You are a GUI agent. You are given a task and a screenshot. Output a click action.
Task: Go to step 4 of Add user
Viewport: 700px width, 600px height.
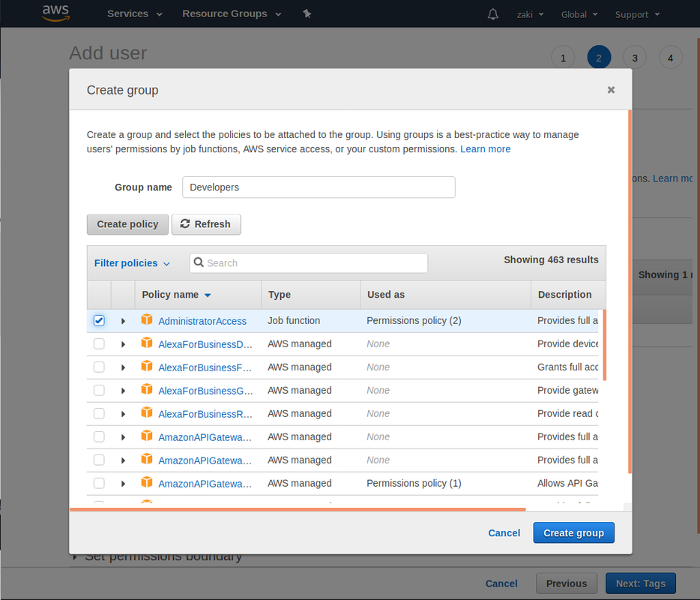pos(670,58)
